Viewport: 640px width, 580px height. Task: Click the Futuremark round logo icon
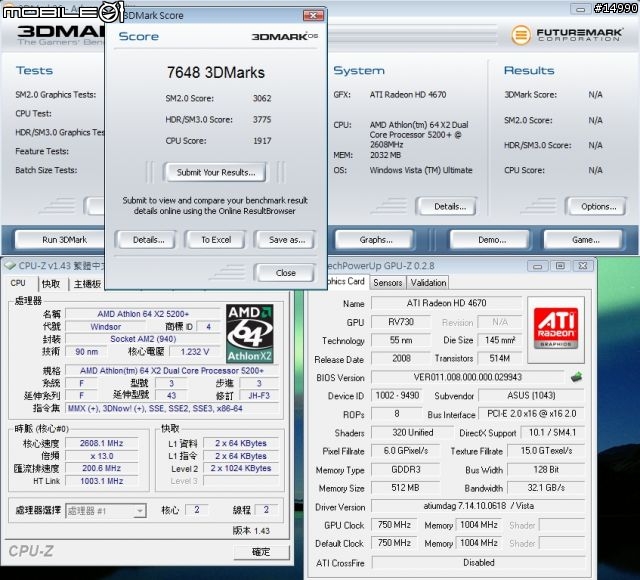point(520,34)
